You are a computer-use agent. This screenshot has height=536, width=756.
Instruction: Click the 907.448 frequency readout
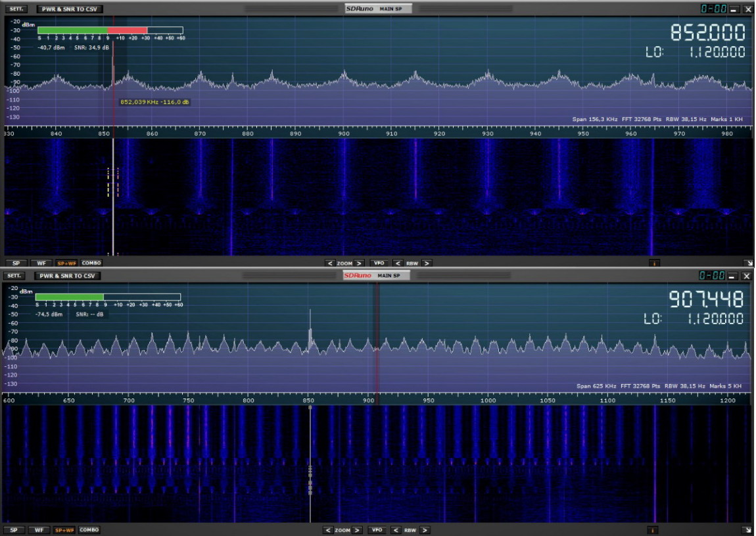pyautogui.click(x=706, y=299)
